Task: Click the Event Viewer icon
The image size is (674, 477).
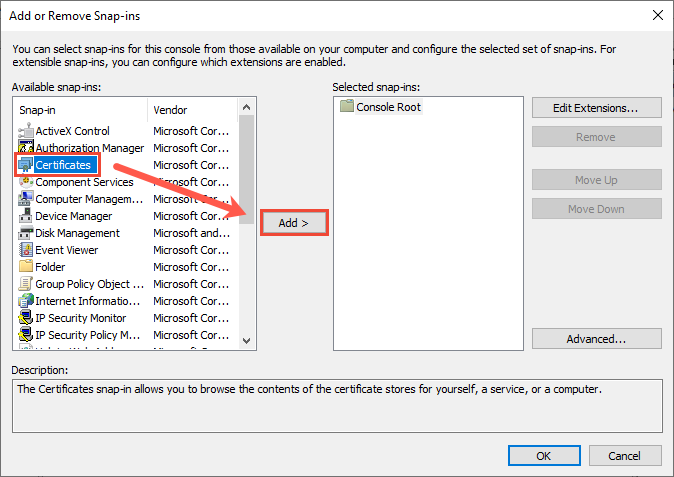Action: (x=27, y=250)
